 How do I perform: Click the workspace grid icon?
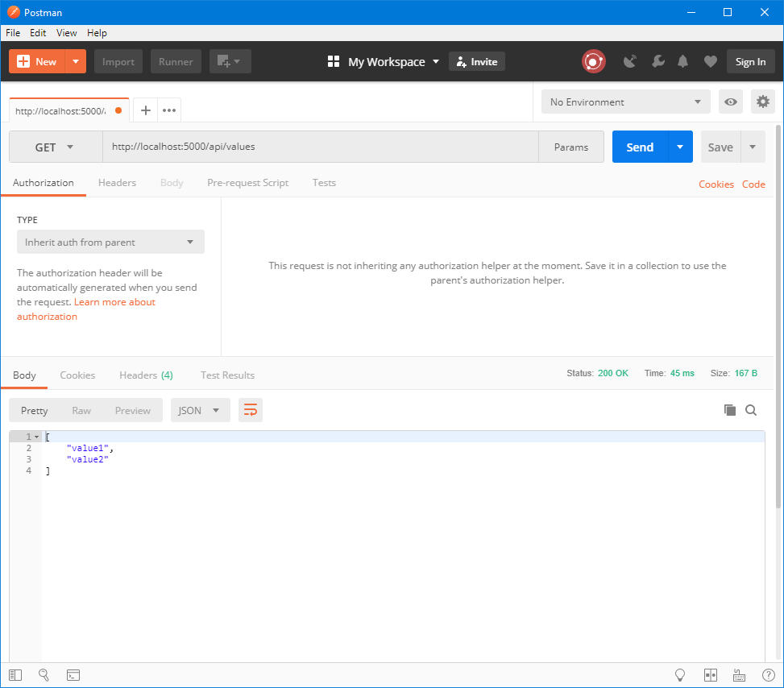pyautogui.click(x=334, y=61)
